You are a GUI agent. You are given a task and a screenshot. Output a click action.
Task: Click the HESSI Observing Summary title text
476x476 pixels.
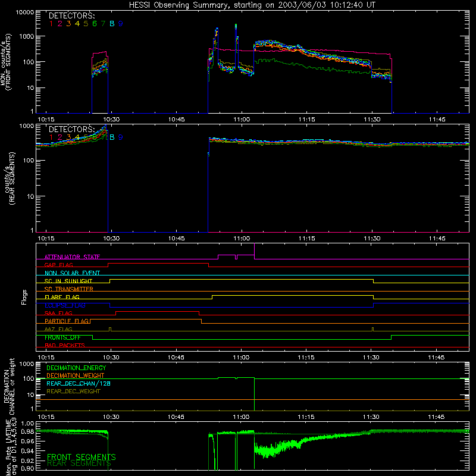tap(252, 5)
